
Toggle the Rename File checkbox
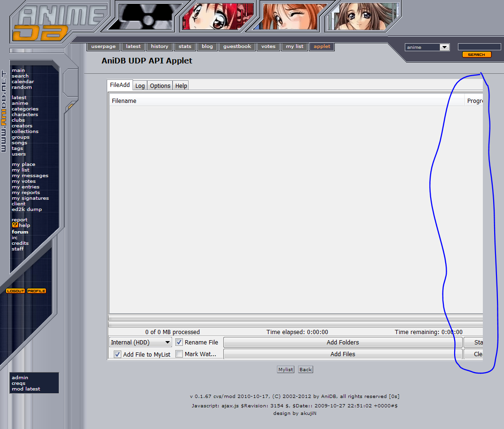coord(179,343)
